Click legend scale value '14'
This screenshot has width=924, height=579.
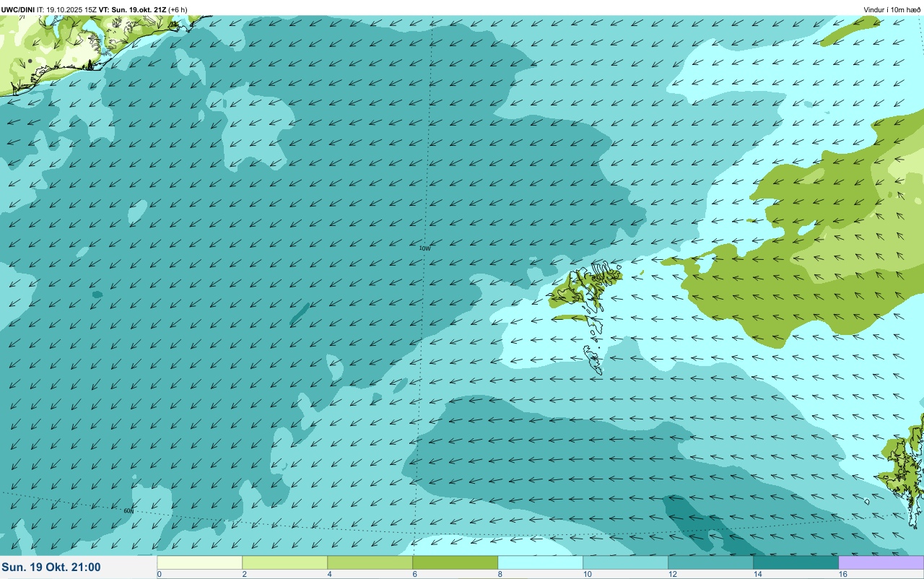[x=757, y=574]
